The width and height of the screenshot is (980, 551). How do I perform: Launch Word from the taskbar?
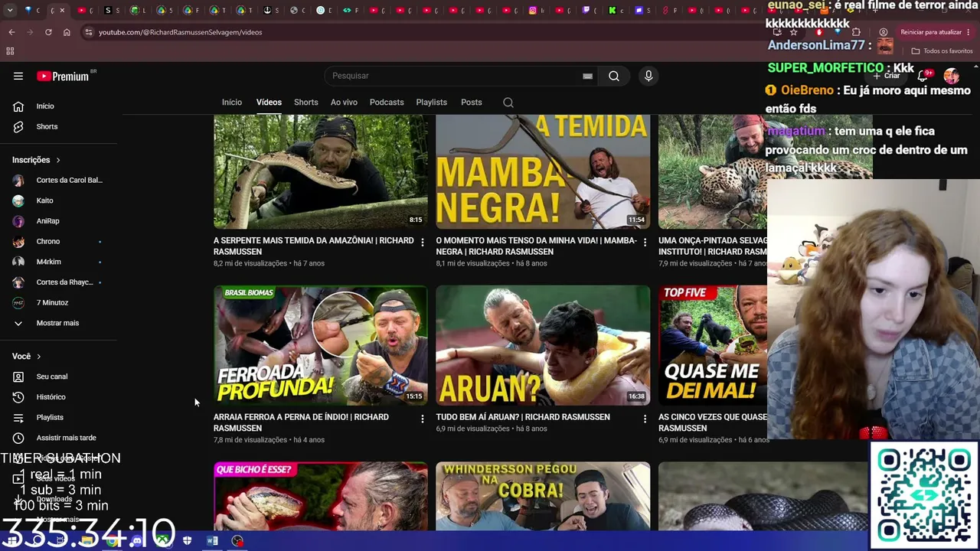[212, 541]
